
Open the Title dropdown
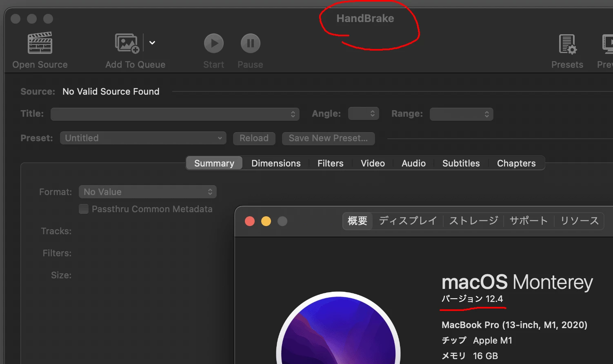coord(175,114)
